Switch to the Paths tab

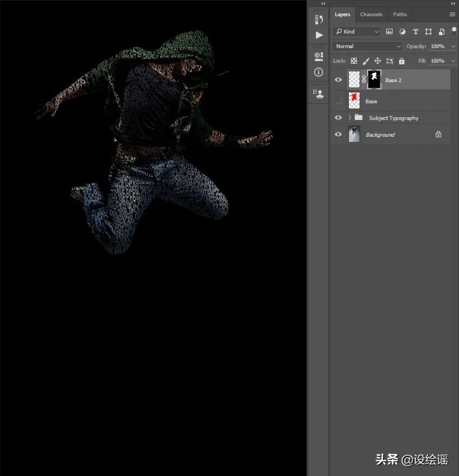400,14
